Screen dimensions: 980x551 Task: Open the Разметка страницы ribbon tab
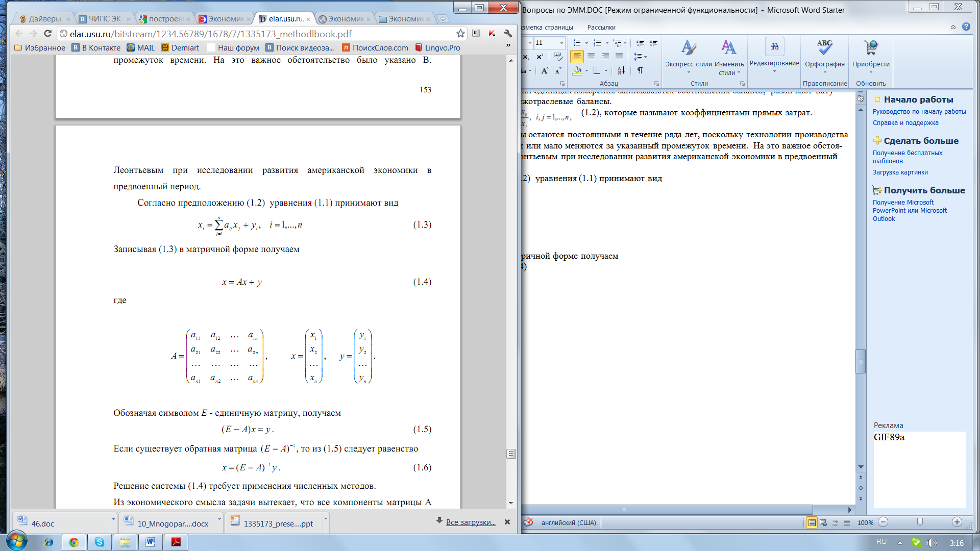pos(548,28)
